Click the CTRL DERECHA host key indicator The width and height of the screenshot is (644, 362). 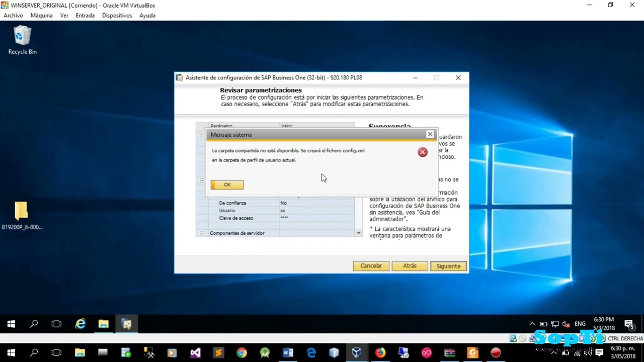(625, 338)
